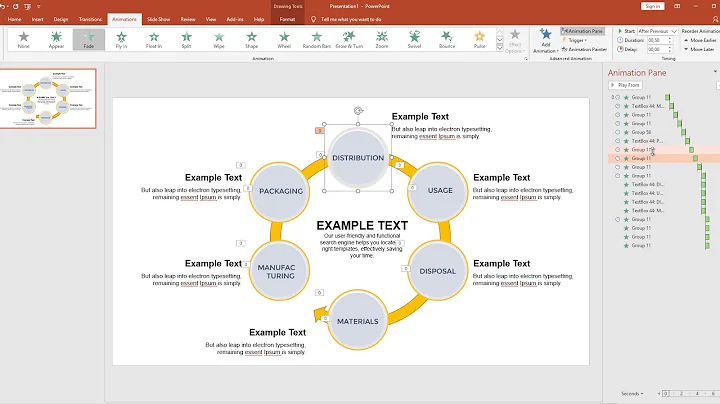Open the Drawing Tools Format tab
Screen dimensions: 720x404
[287, 19]
